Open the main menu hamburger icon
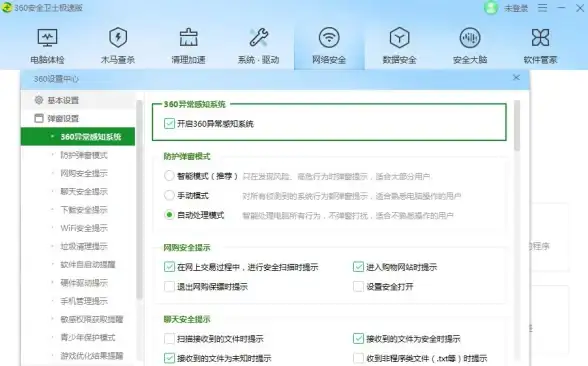Viewport: 588px width, 366px height. pyautogui.click(x=542, y=8)
